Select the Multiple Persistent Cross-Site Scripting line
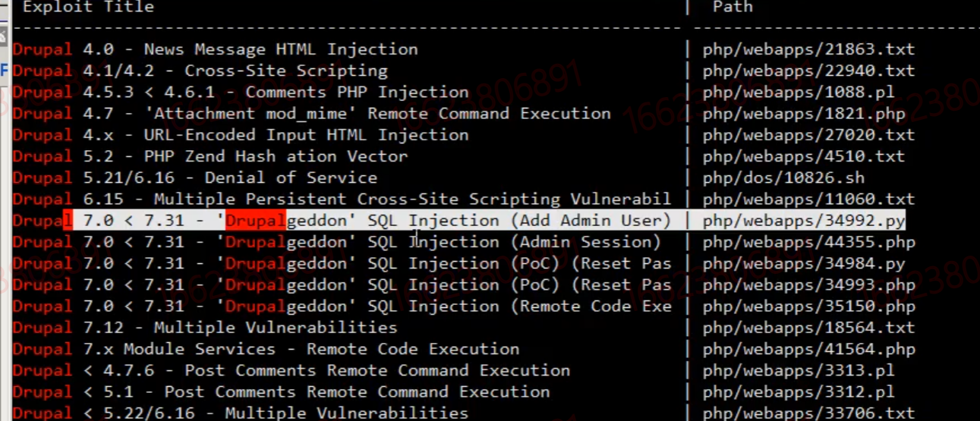980x421 pixels. [342, 199]
